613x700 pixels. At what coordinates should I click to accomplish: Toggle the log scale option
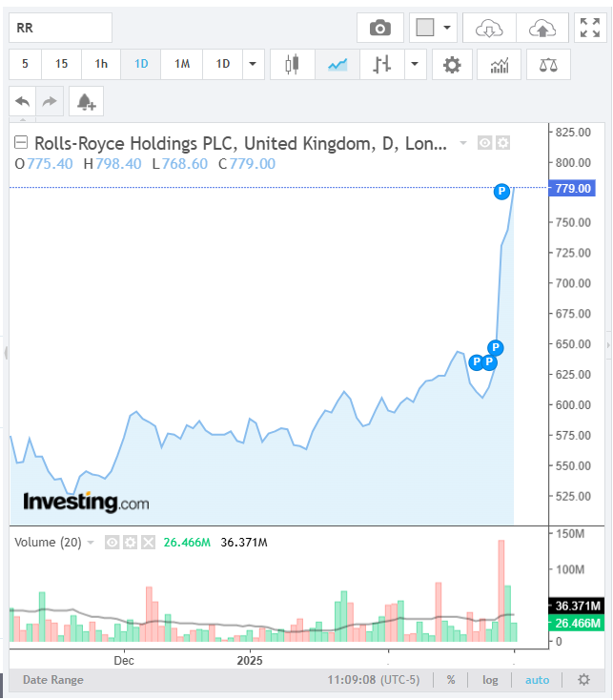tap(491, 680)
